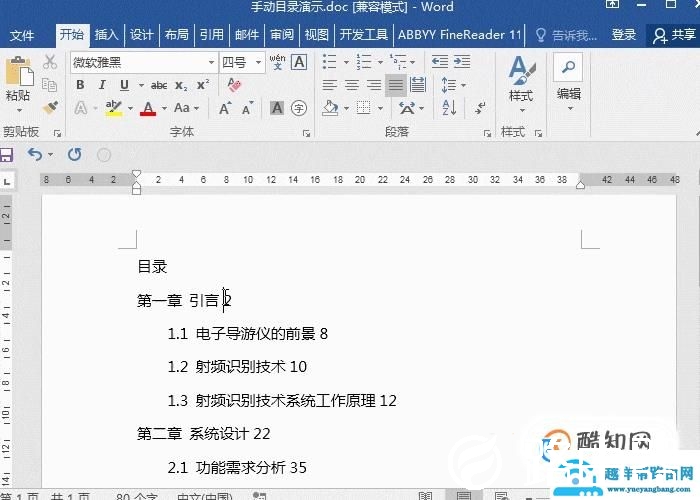The width and height of the screenshot is (700, 500).
Task: Click the right indent ruler marker
Action: [580, 184]
